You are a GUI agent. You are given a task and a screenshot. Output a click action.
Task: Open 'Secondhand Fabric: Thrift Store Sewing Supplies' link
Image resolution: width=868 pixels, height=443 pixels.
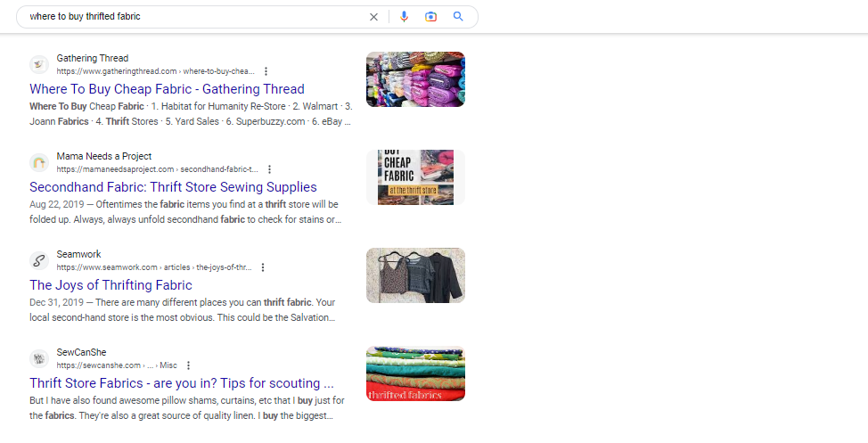(173, 187)
